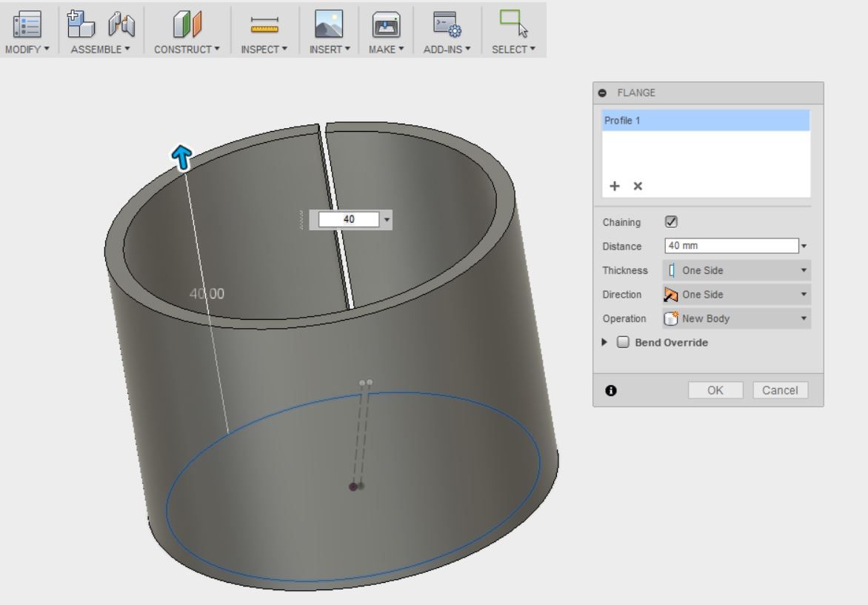Cancel the Flange operation

pos(780,390)
